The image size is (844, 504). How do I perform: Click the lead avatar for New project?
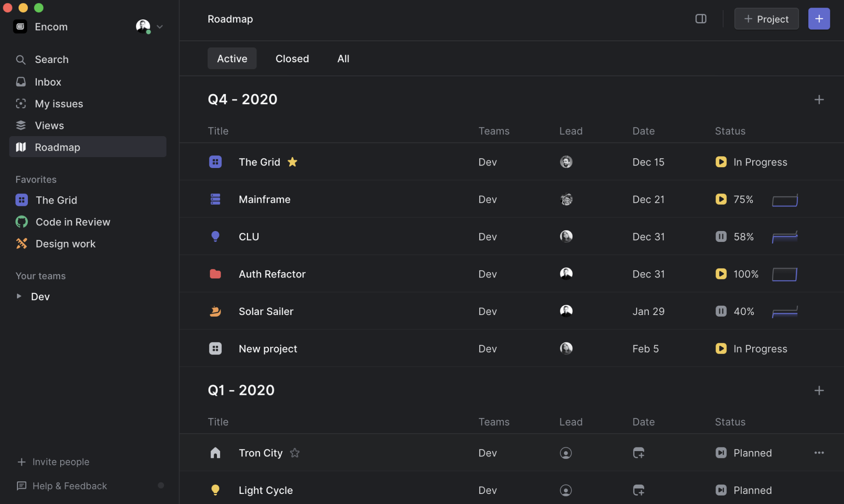566,349
